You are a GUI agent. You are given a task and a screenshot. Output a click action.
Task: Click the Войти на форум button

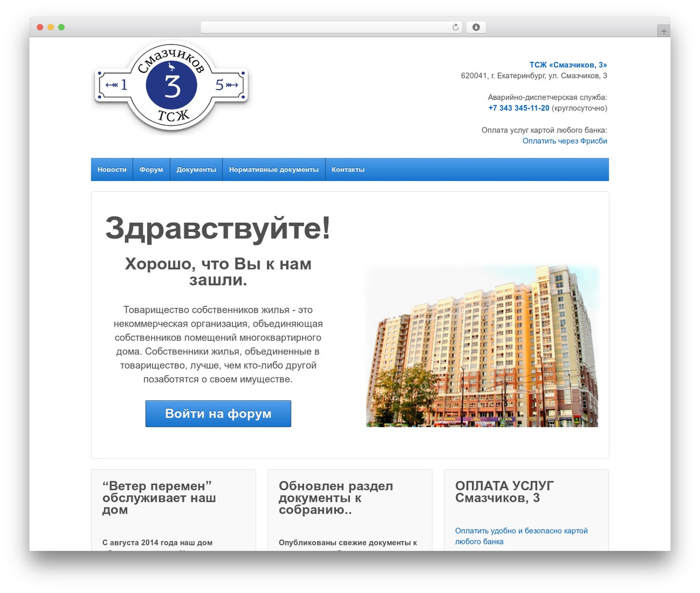(218, 414)
